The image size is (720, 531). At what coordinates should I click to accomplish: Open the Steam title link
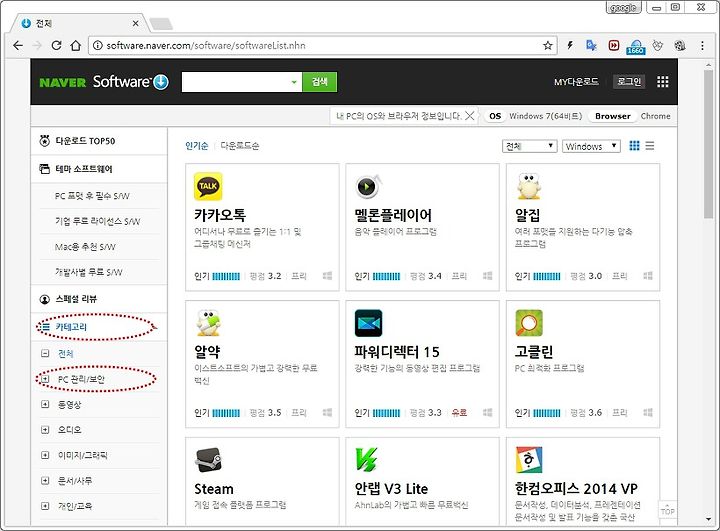(214, 489)
